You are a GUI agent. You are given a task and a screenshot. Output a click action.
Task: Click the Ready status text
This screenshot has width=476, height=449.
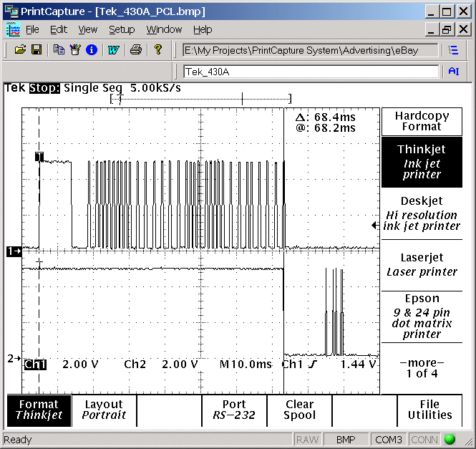pos(18,440)
